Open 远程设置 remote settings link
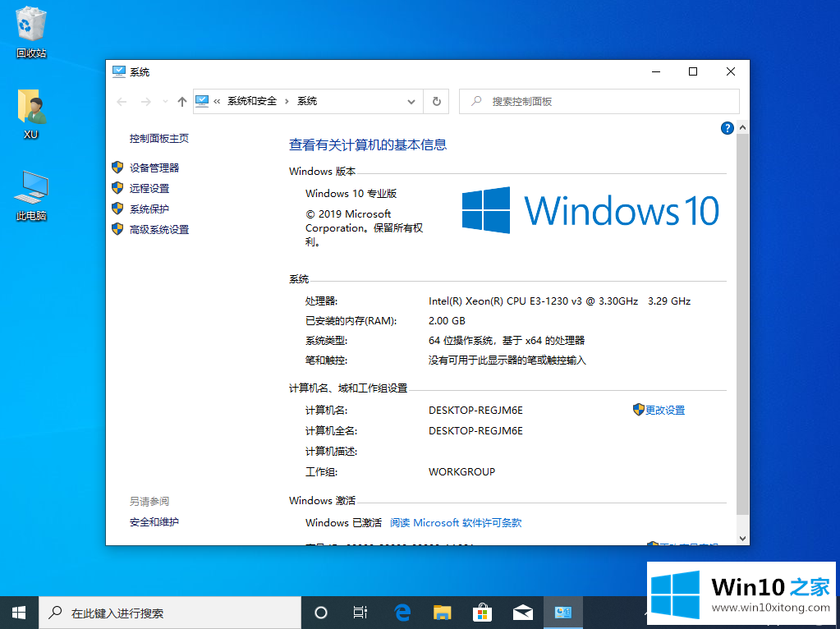Screen dimensions: 840x629 149,188
